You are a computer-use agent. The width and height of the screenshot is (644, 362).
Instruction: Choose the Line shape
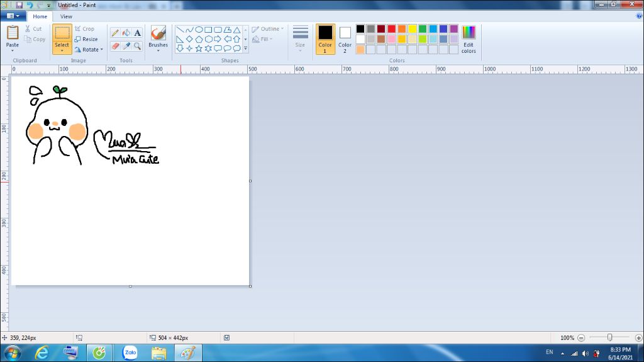pos(180,30)
